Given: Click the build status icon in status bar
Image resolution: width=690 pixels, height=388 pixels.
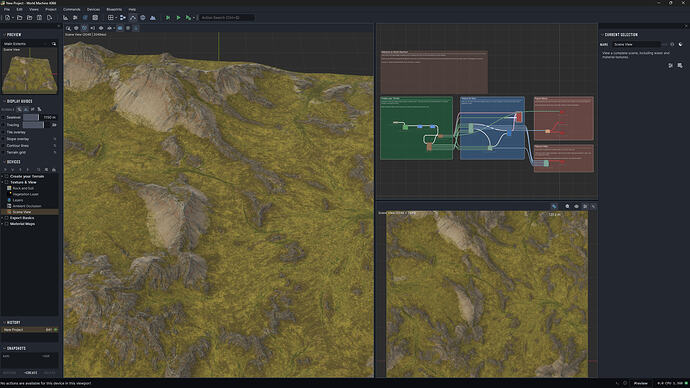Looking at the screenshot, I should coord(625,383).
